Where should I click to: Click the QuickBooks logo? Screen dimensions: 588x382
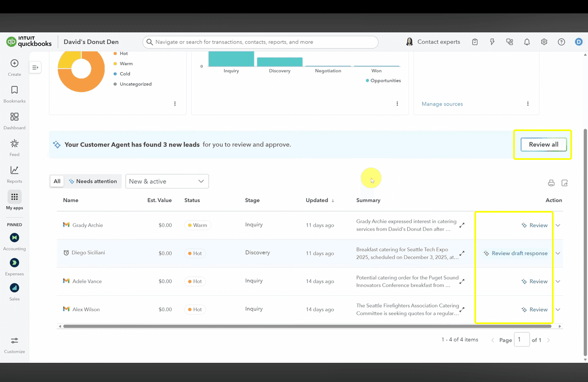(x=29, y=42)
